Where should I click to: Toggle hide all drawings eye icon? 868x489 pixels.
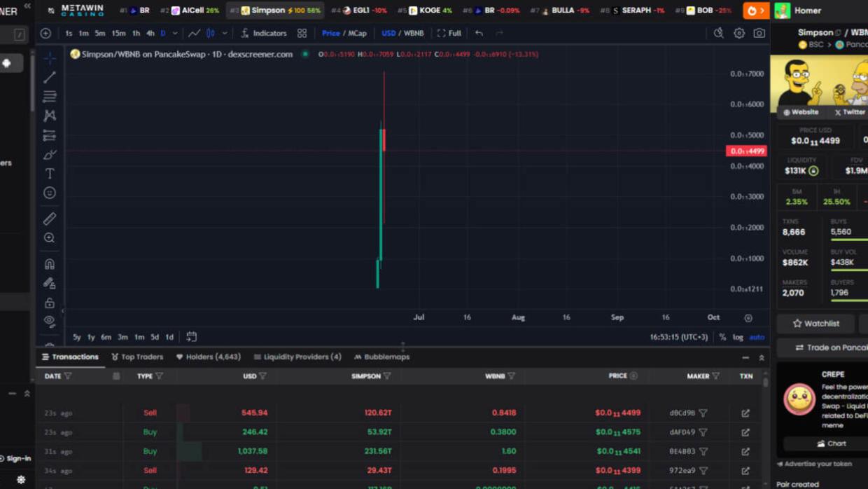coord(50,322)
